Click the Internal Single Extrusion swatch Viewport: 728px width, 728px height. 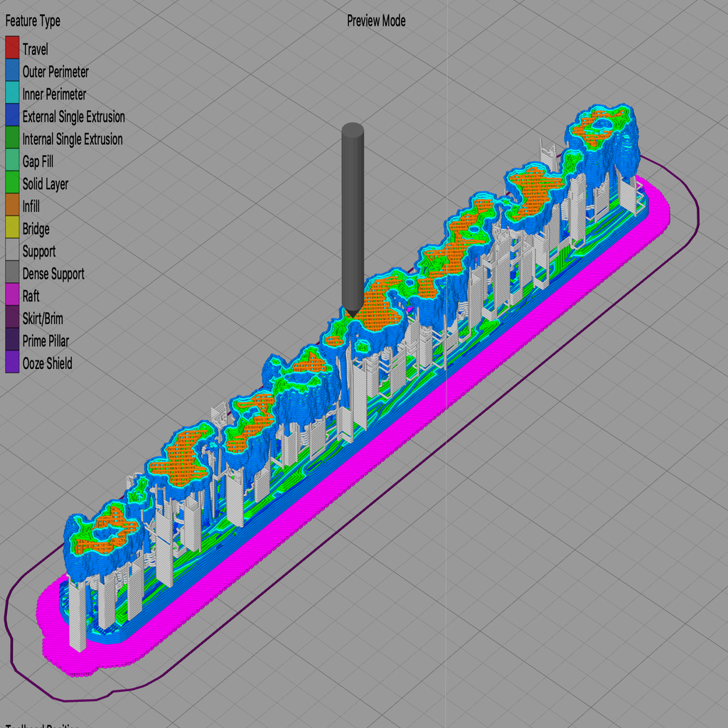(12, 137)
